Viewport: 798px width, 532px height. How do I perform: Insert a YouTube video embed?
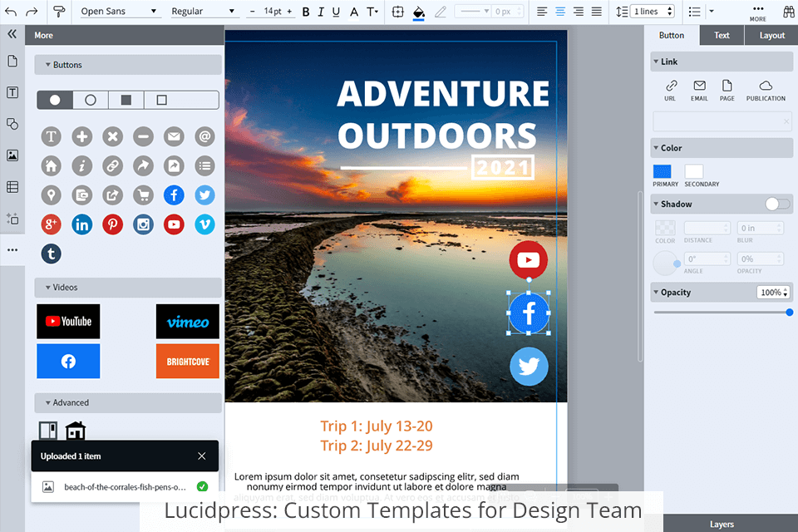tap(68, 321)
